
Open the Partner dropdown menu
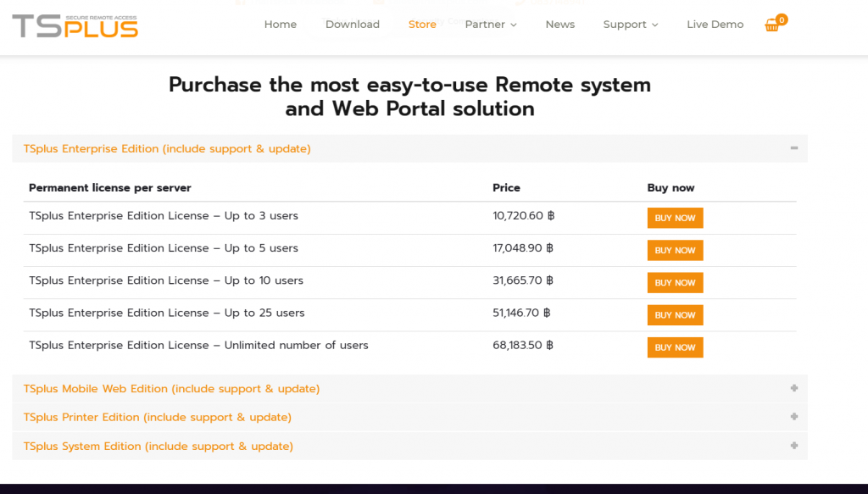click(x=490, y=25)
